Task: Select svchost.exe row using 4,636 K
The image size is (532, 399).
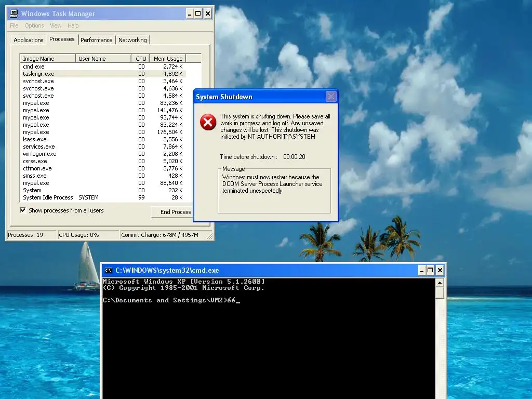Action: point(103,88)
